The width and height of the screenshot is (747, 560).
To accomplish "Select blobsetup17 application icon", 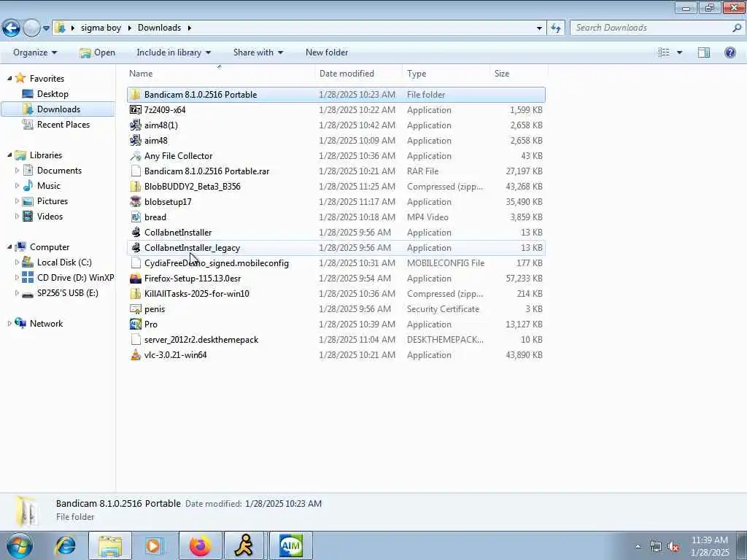I will [135, 201].
